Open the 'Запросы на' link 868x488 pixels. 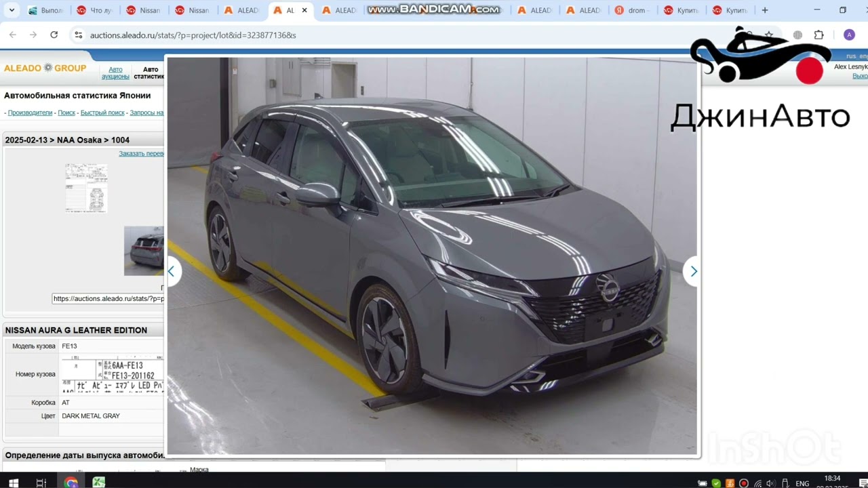click(146, 113)
